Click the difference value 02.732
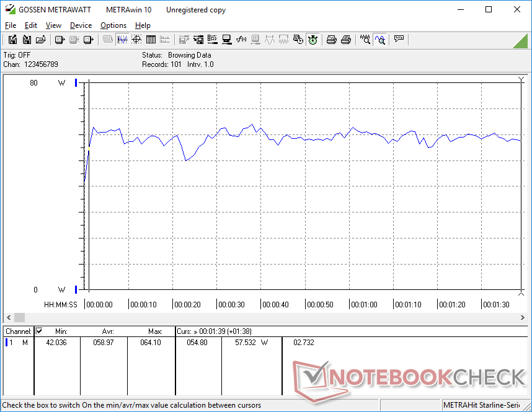 click(x=304, y=343)
